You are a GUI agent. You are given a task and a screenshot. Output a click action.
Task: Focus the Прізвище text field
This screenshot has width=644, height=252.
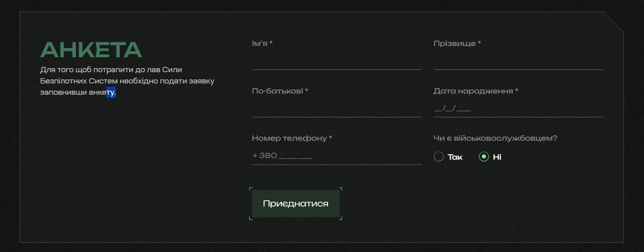tap(518, 61)
